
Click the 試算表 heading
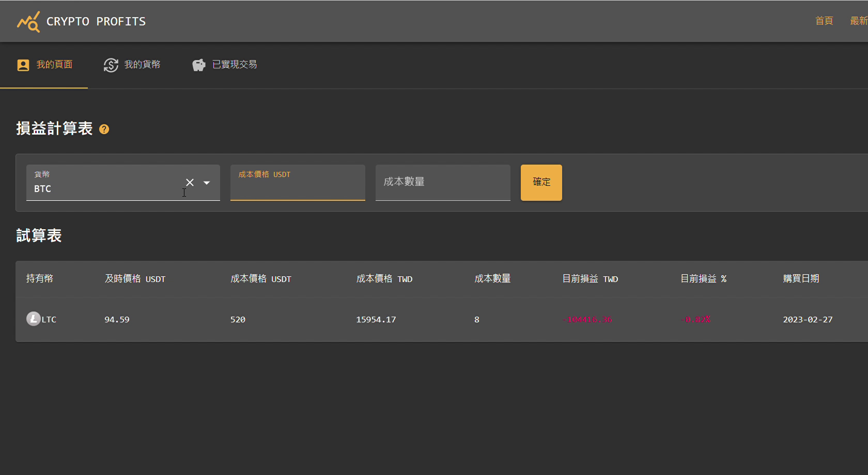[39, 235]
